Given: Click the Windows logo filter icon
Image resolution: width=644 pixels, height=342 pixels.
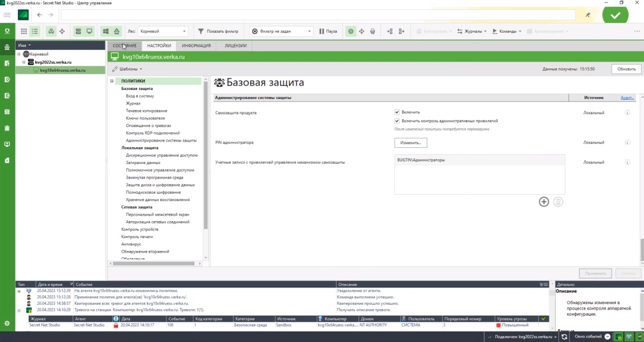Looking at the screenshot, I should (x=105, y=31).
